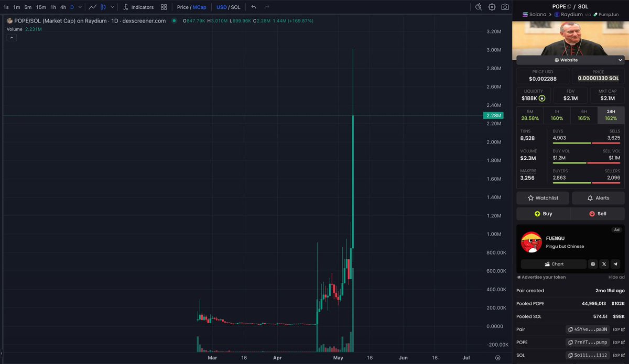This screenshot has width=629, height=364.
Task: Open chart settings gear icon
Action: coord(492,7)
